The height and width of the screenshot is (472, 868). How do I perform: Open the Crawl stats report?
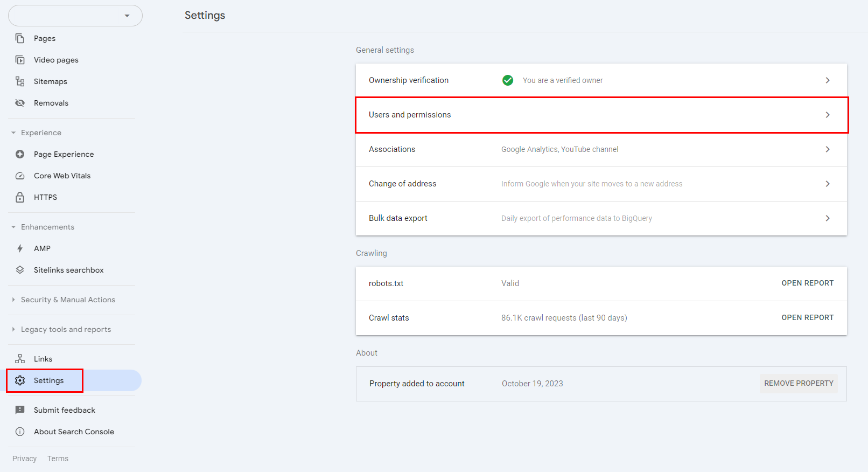pos(807,318)
